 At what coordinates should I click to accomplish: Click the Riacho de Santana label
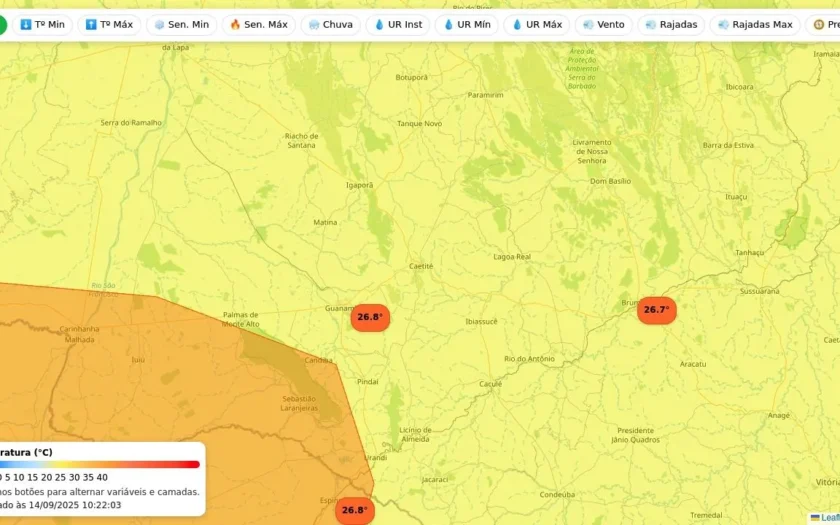302,140
